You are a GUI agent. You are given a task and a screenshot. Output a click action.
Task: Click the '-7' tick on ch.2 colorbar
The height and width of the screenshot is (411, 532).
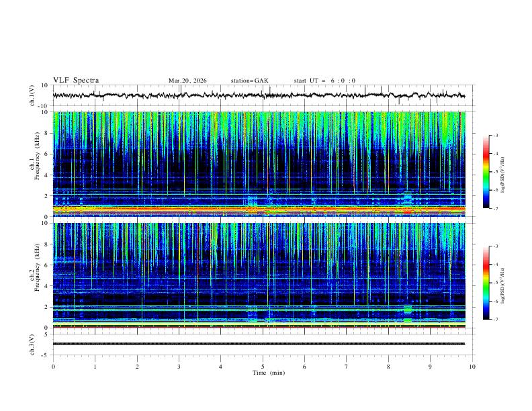[x=495, y=320]
